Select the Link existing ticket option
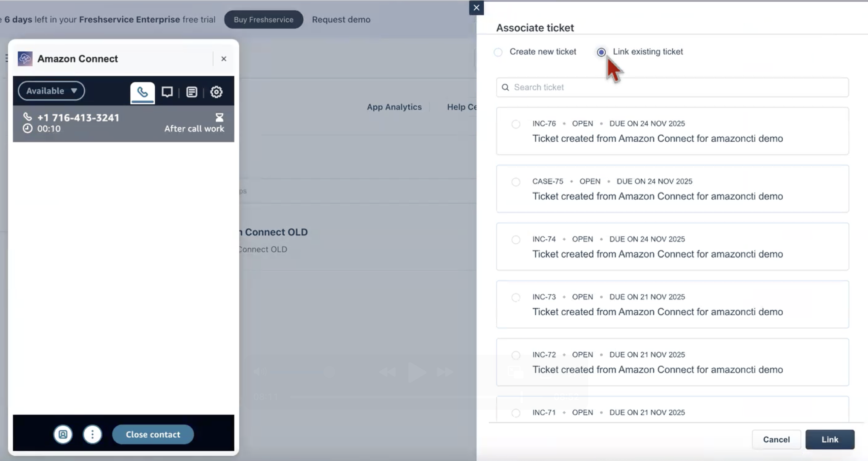 pos(601,52)
